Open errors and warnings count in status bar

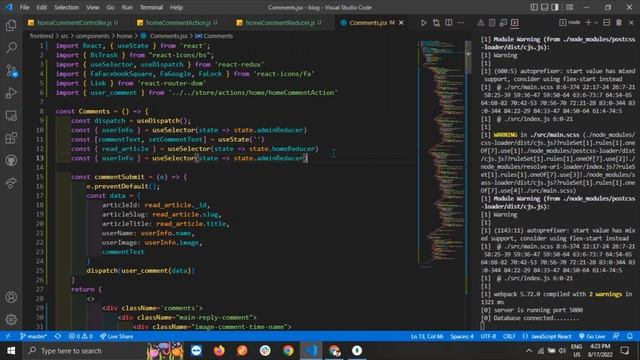(80, 336)
